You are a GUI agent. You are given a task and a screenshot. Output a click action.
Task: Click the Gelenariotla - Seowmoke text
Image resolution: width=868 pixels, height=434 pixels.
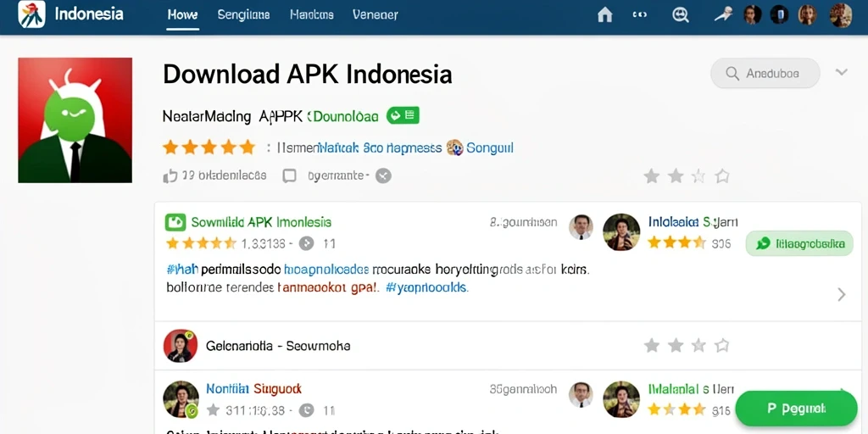pos(278,347)
